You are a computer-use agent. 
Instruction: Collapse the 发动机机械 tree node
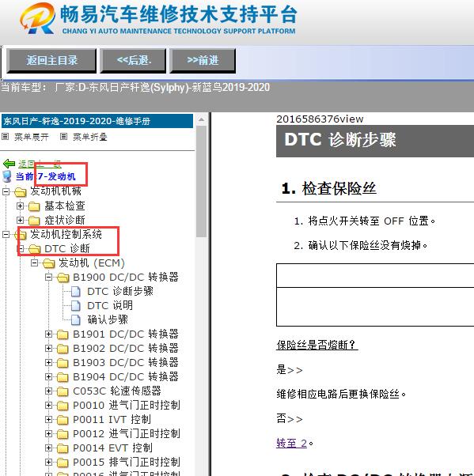[x=6, y=191]
